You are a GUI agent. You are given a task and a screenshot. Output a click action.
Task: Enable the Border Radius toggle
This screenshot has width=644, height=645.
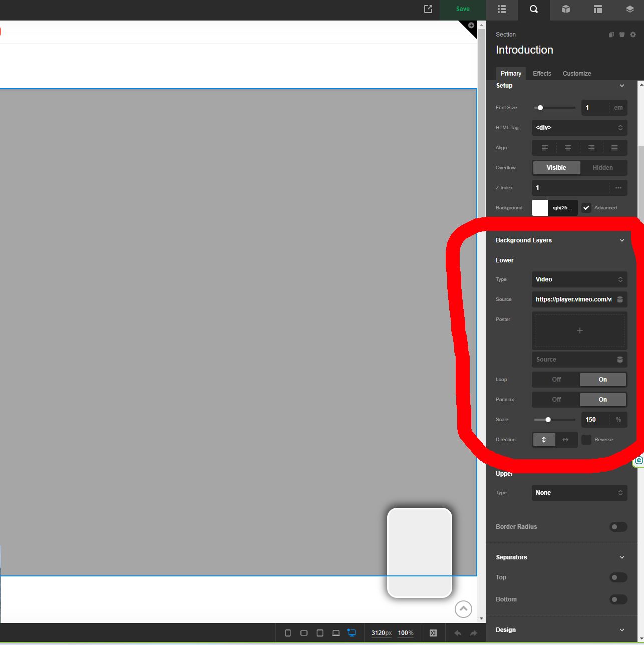click(618, 527)
